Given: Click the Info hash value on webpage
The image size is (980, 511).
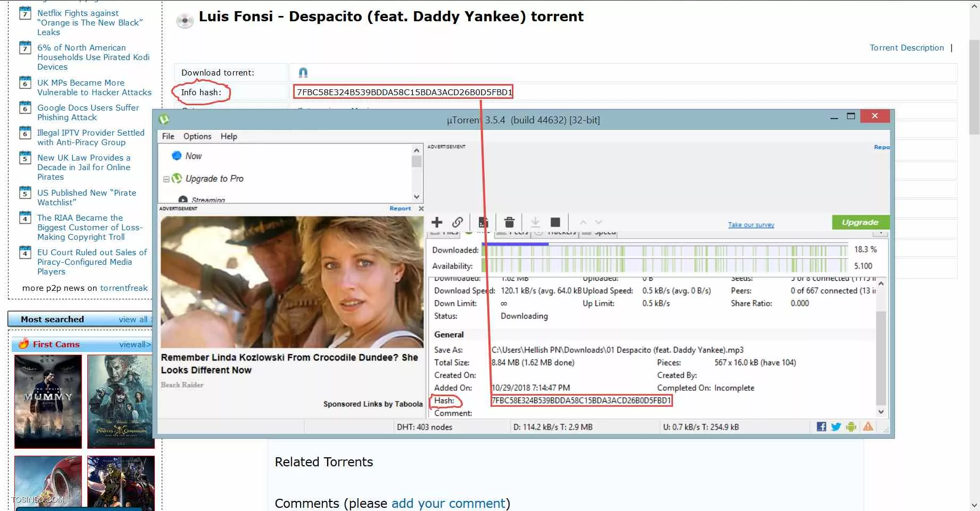Looking at the screenshot, I should (x=404, y=92).
